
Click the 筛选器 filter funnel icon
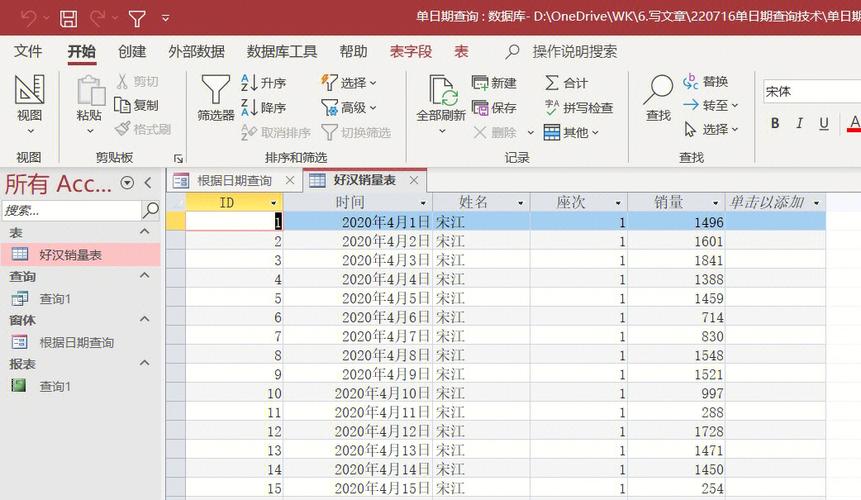pyautogui.click(x=216, y=89)
